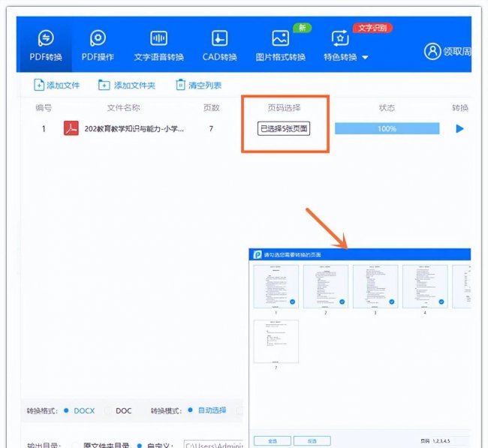The width and height of the screenshot is (488, 448).
Task: Click the red PDF file icon
Action: click(71, 128)
